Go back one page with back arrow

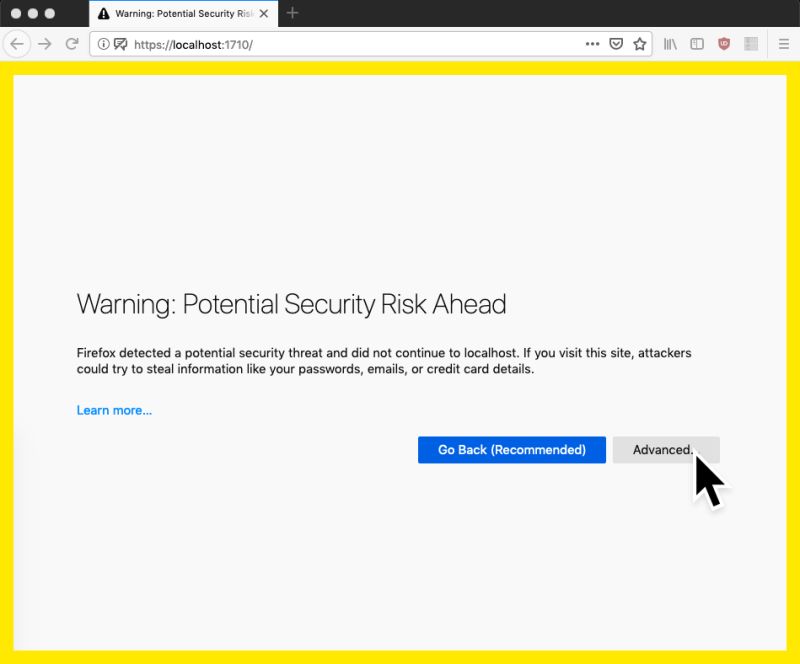[17, 44]
